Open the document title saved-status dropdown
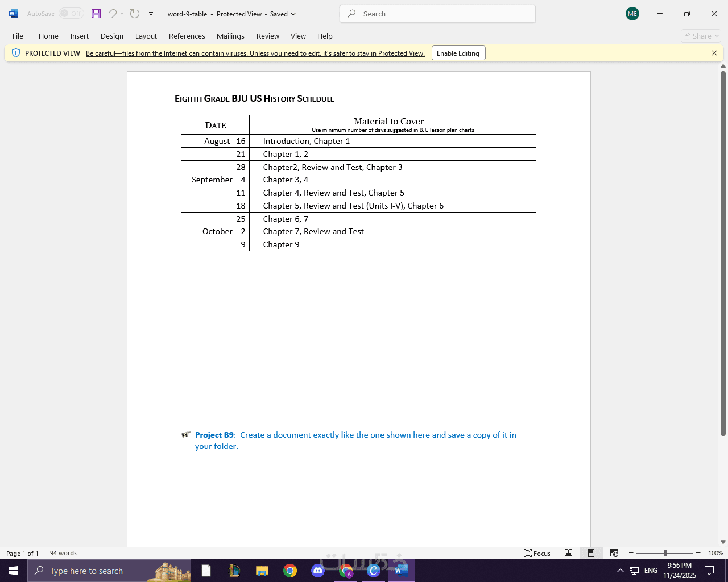Screen dimensions: 728x582 (293, 14)
